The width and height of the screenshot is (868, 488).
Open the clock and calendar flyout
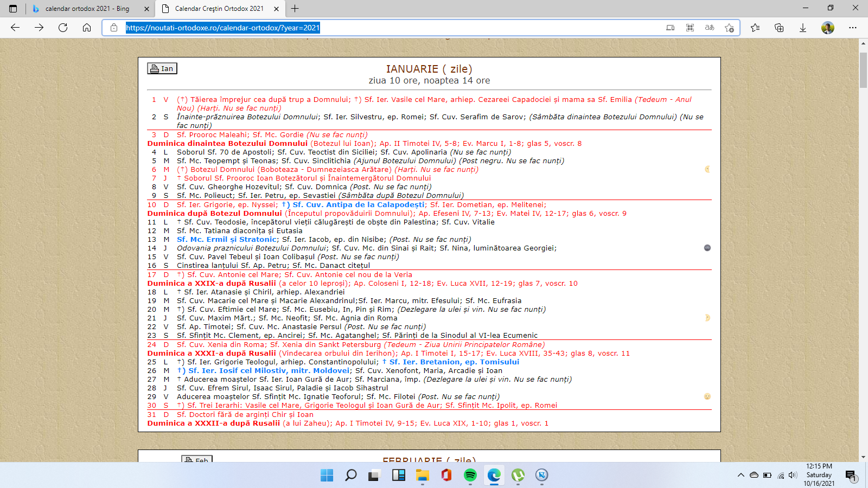click(819, 475)
